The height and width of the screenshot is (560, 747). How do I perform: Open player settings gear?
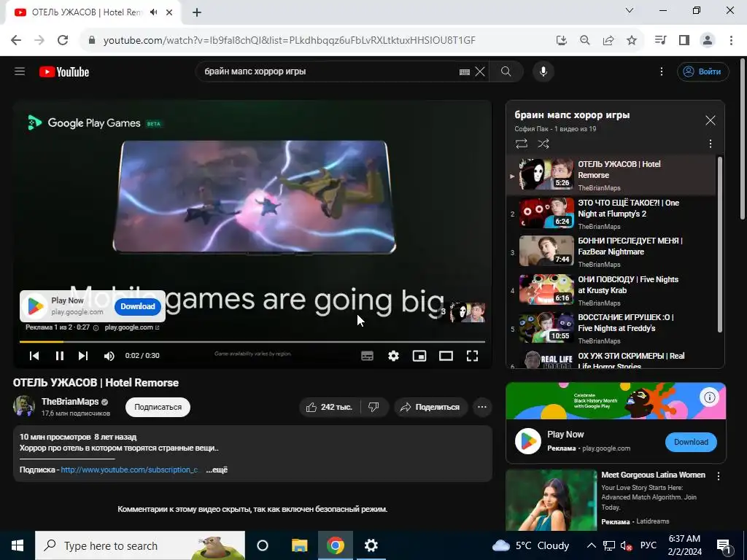[x=393, y=356]
